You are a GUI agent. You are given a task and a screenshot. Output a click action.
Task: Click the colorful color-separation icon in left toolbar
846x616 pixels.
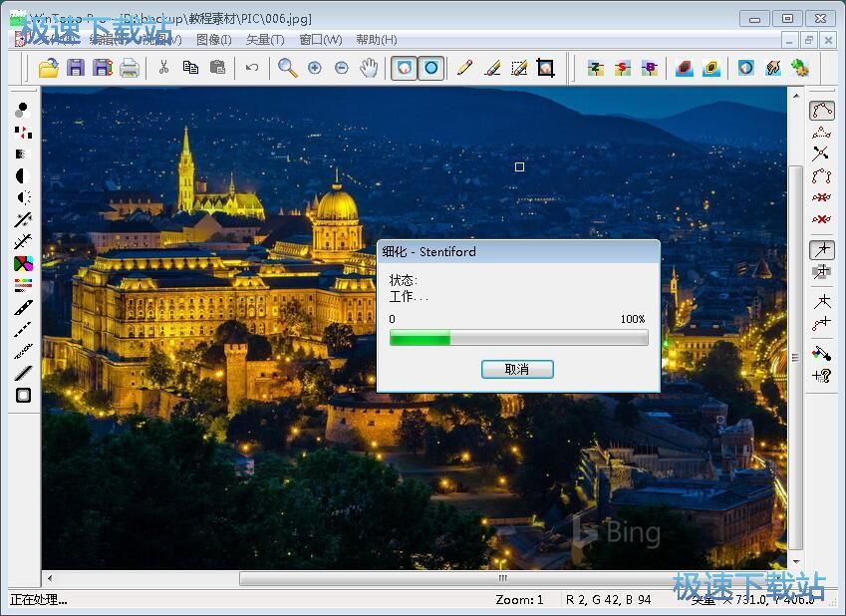coord(23,264)
